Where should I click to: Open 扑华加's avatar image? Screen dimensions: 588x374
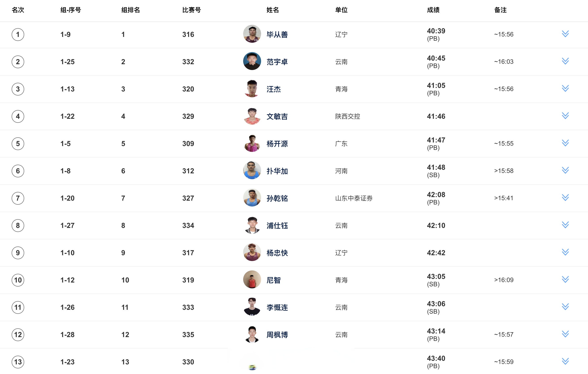pyautogui.click(x=252, y=170)
